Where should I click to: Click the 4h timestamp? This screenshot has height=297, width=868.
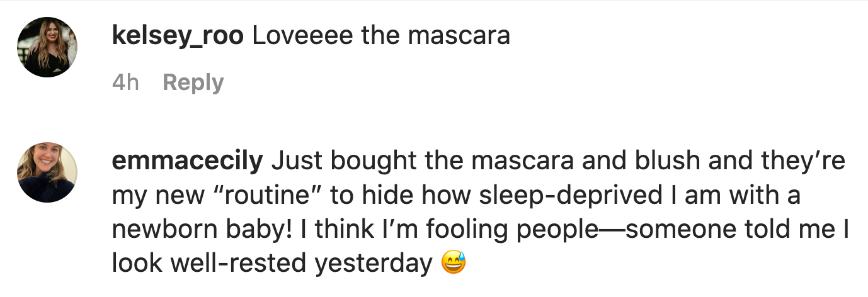(125, 82)
